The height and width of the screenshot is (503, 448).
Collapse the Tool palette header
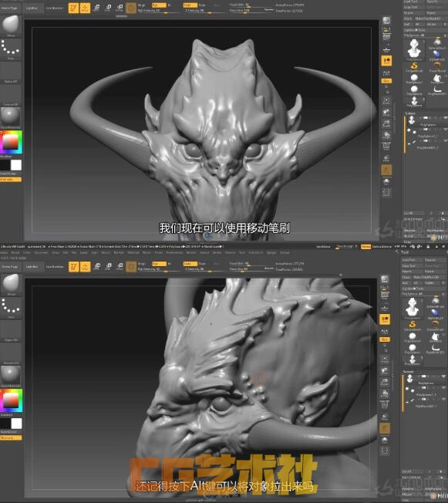tap(405, 252)
